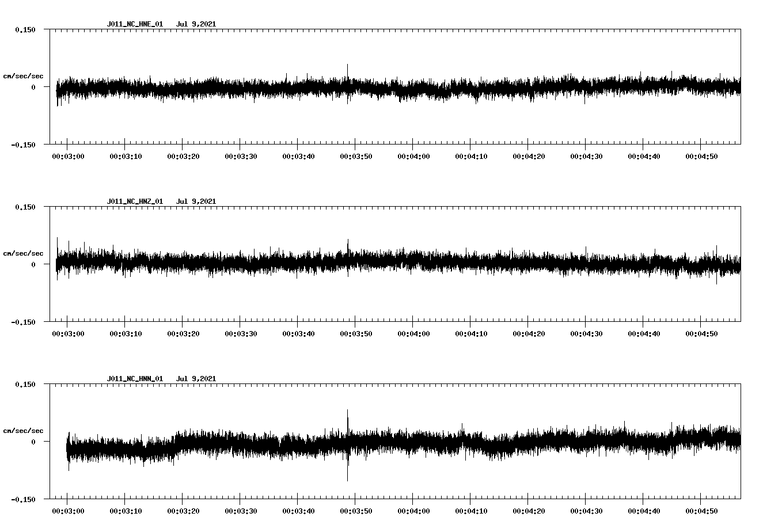Image resolution: width=782 pixels, height=532 pixels.
Task: Click the -0.150 amplitude label on top plot
Action: [x=24, y=146]
